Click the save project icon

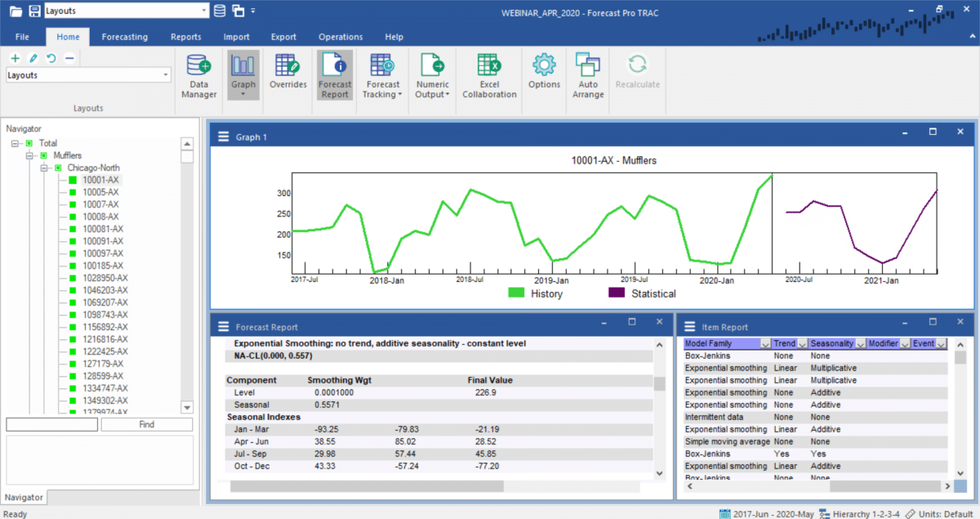point(33,11)
